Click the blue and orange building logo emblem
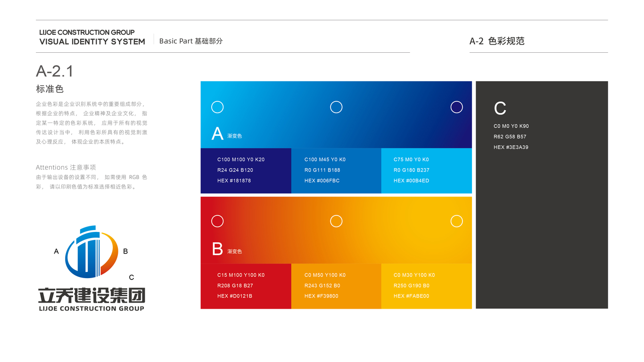 [91, 252]
